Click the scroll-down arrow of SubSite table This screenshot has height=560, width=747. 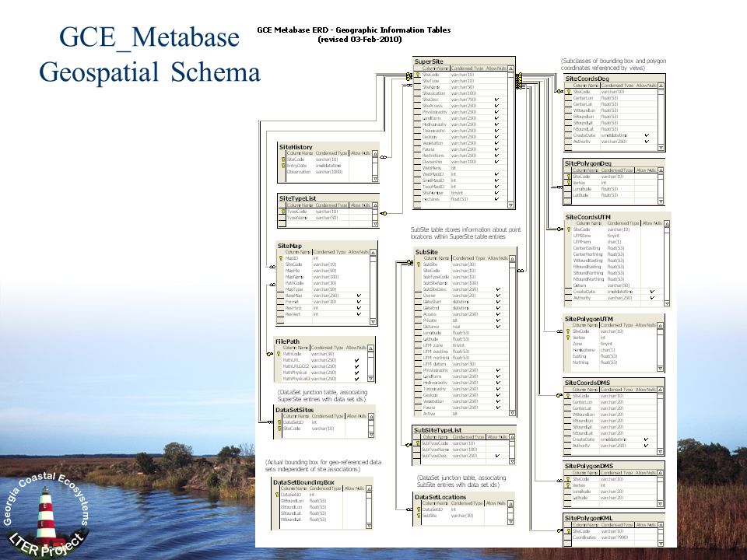(512, 413)
